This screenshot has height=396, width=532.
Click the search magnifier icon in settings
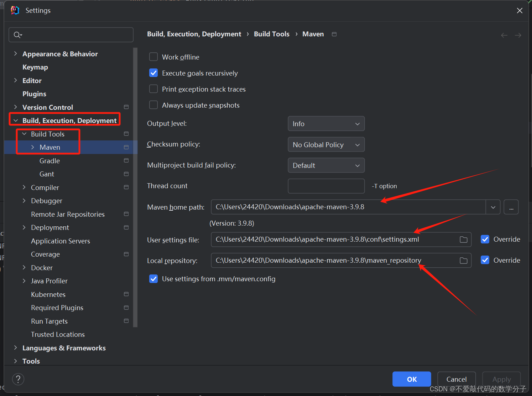point(18,35)
